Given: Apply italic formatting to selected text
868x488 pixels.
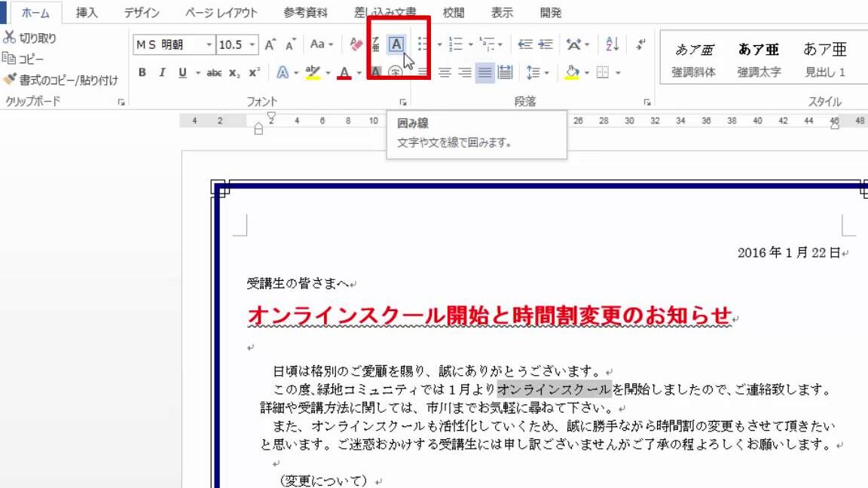Looking at the screenshot, I should 161,72.
